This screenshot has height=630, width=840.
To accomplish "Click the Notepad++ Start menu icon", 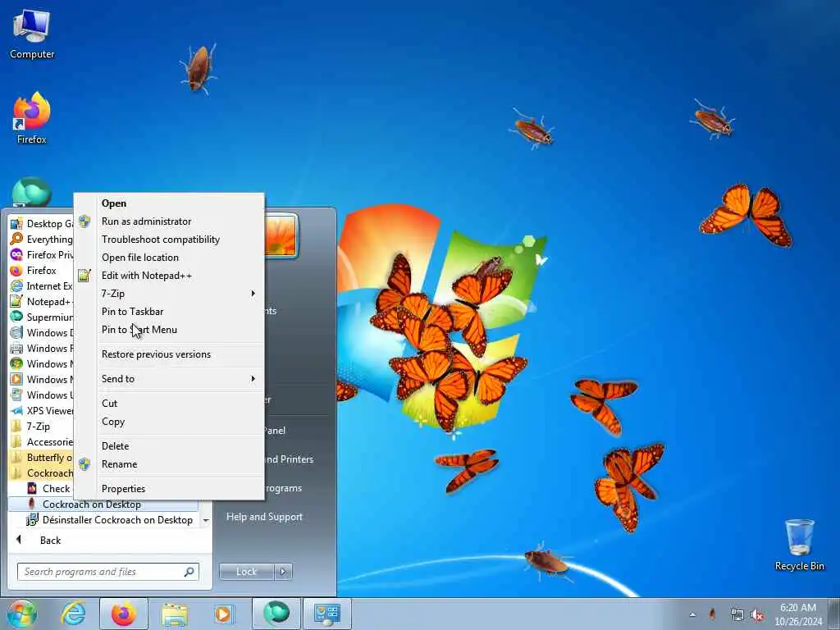I will coord(16,301).
